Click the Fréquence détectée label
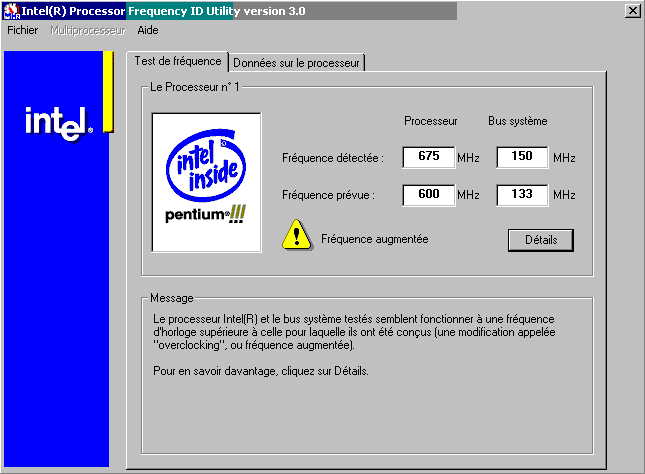Screen dimensions: 645x474 (x=332, y=158)
